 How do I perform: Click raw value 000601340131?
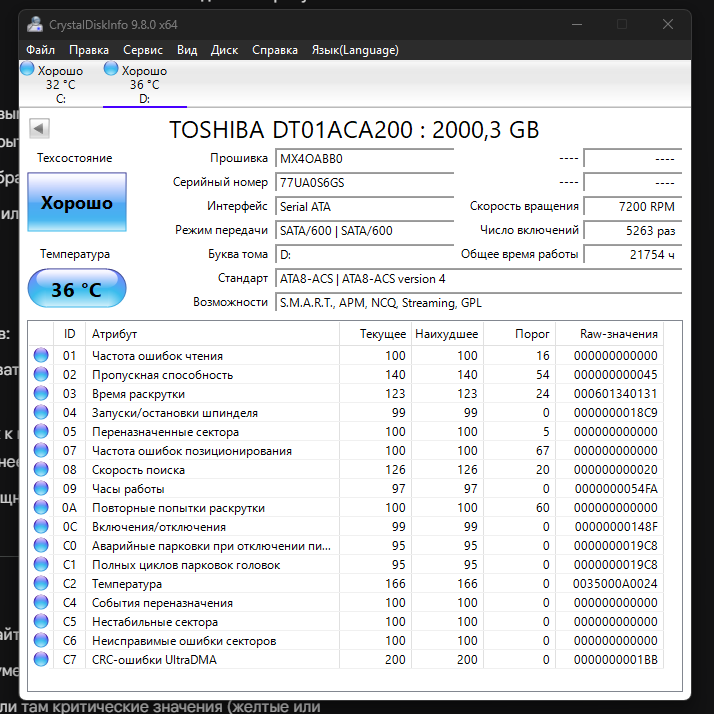616,393
